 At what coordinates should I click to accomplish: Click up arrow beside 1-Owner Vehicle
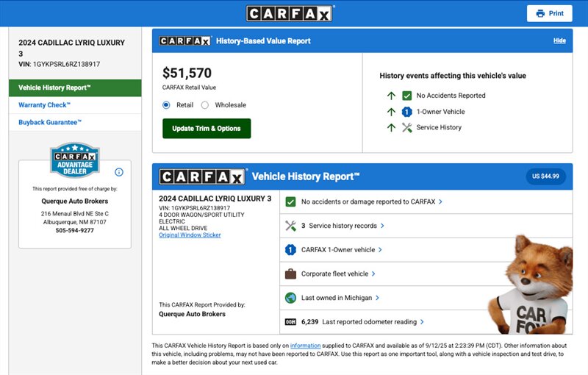pos(391,112)
